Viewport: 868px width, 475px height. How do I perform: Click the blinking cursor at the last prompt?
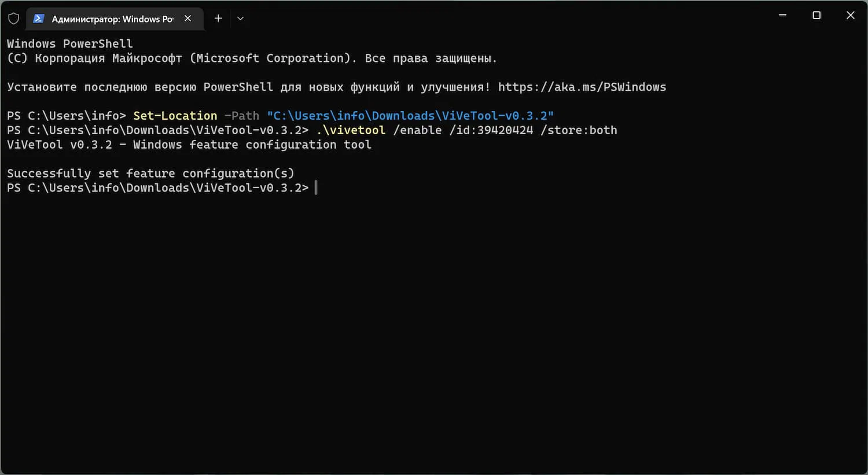(x=316, y=188)
